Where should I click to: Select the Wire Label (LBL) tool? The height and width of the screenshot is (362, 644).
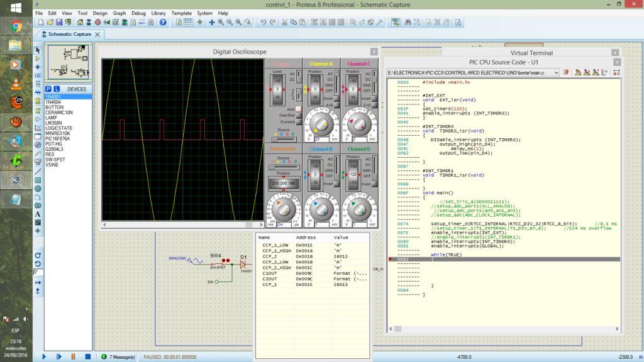click(x=38, y=76)
